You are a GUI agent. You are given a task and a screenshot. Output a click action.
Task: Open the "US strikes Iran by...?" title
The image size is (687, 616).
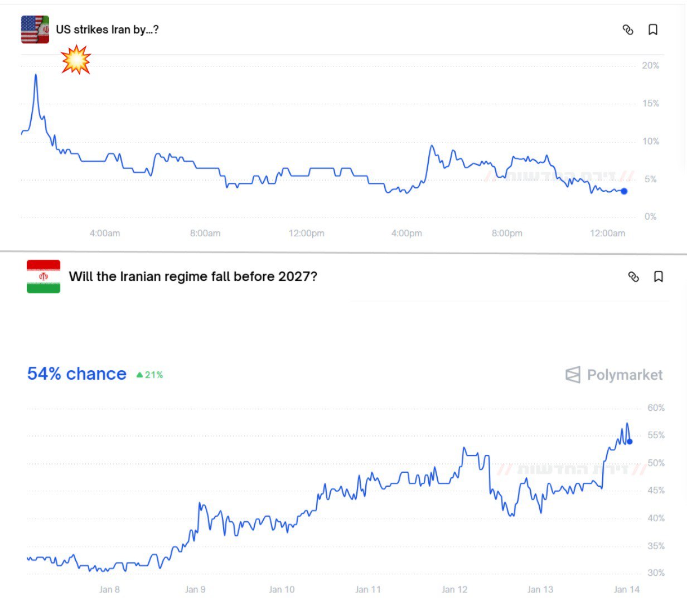[107, 30]
